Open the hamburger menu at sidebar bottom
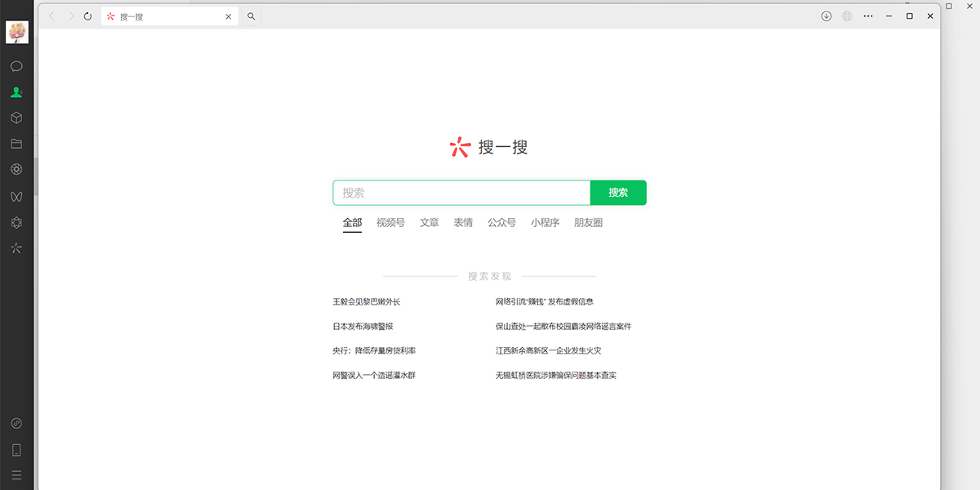This screenshot has height=490, width=980. 16,475
